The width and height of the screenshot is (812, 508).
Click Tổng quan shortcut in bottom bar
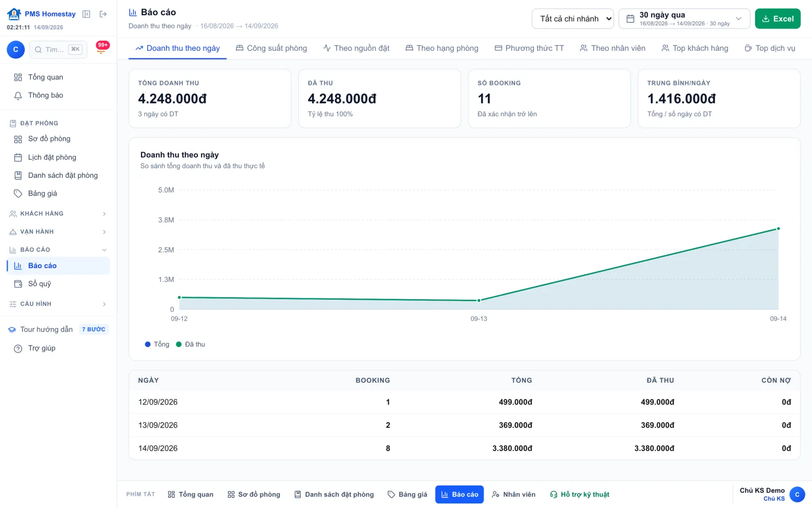pyautogui.click(x=190, y=495)
